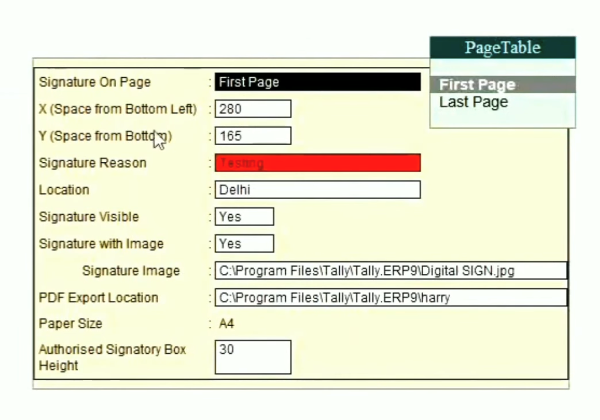Click the PageTable header title
Screen dimensions: 600x420
click(x=502, y=48)
